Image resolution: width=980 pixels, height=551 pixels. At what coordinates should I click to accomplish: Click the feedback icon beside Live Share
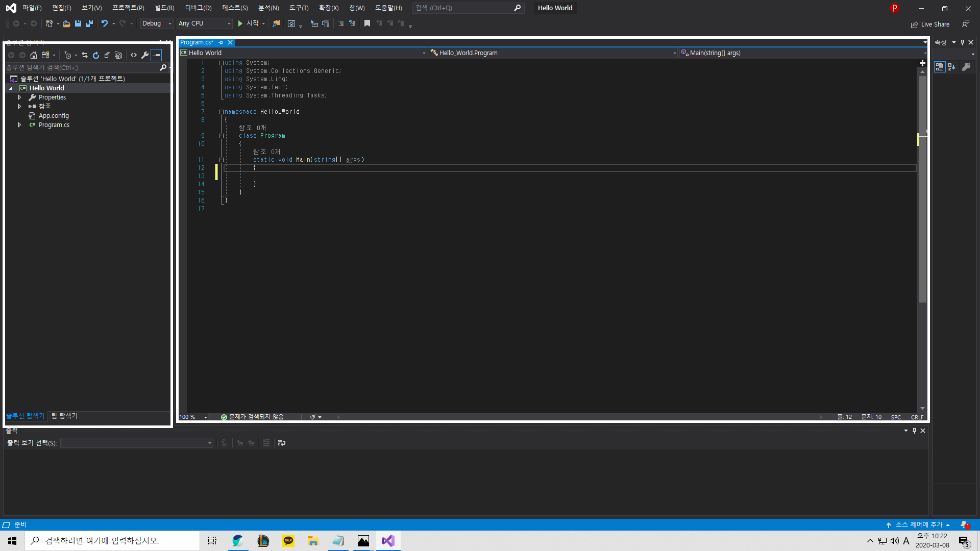pos(966,23)
